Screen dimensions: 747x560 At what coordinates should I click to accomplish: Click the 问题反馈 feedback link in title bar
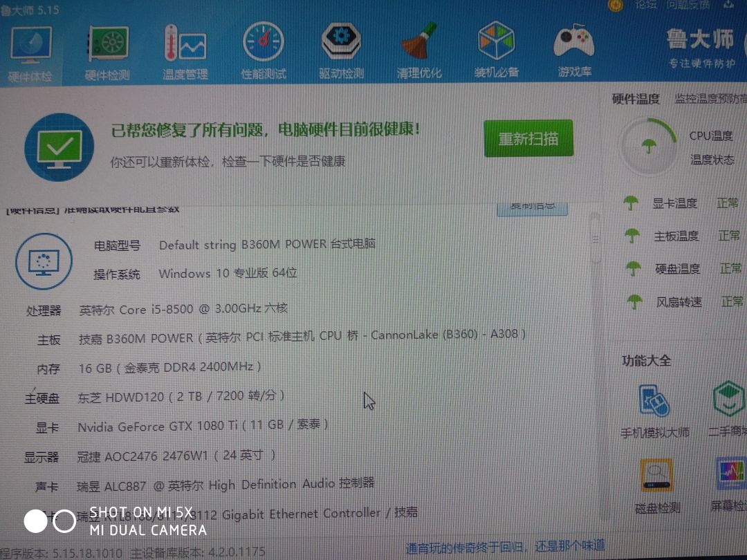[x=688, y=5]
